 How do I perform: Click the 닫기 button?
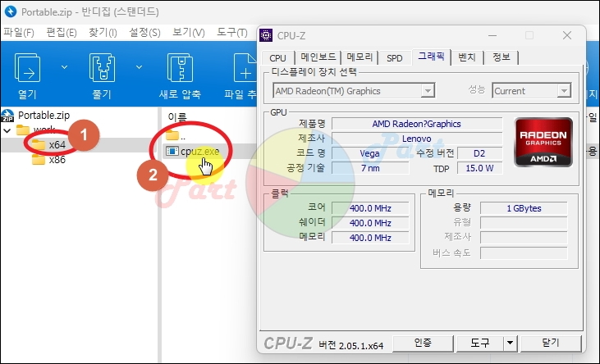551,343
